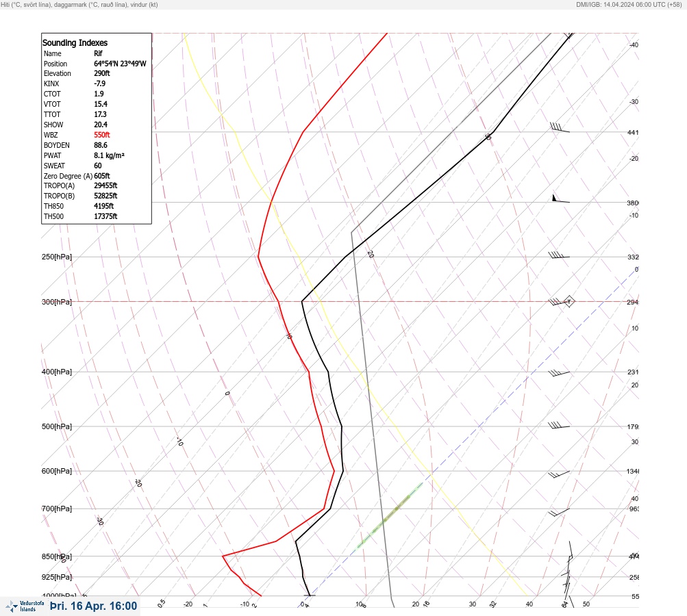
Task: Click the '300[hPa]' pressure label
Action: point(57,302)
